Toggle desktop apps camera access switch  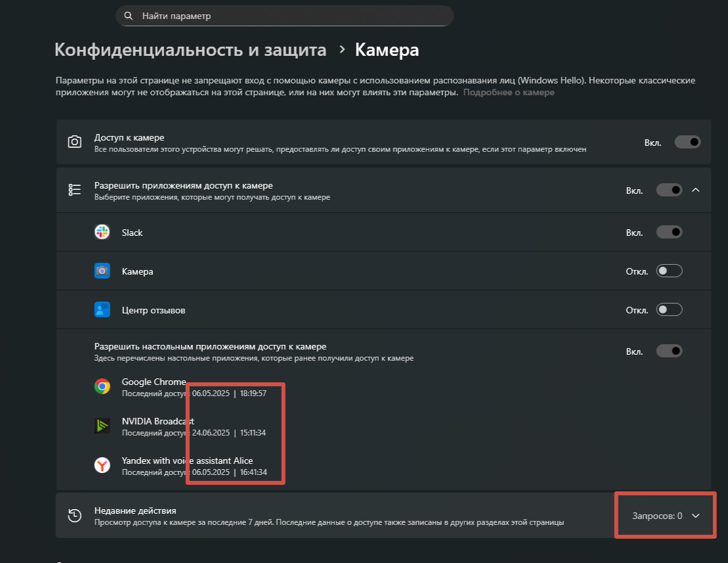point(669,351)
